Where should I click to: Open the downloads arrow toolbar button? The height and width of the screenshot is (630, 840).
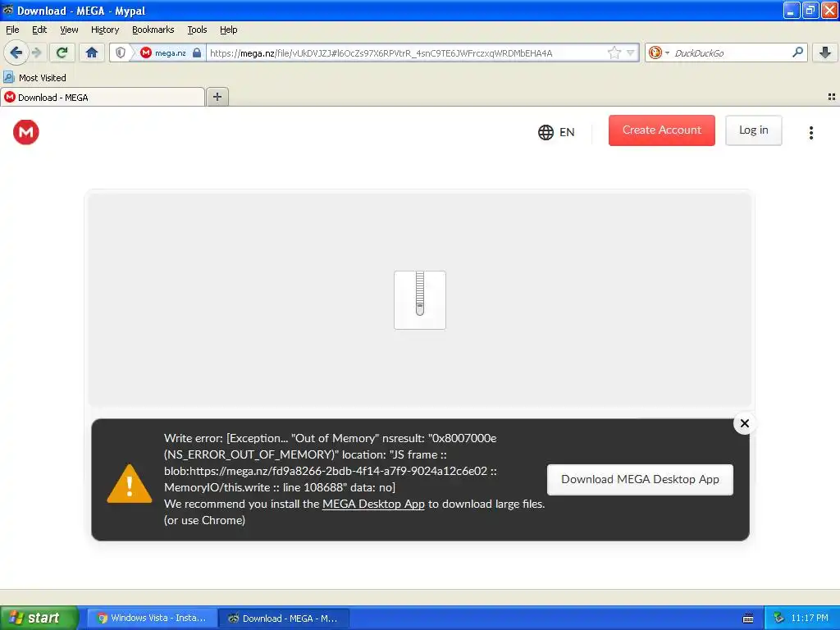[825, 52]
